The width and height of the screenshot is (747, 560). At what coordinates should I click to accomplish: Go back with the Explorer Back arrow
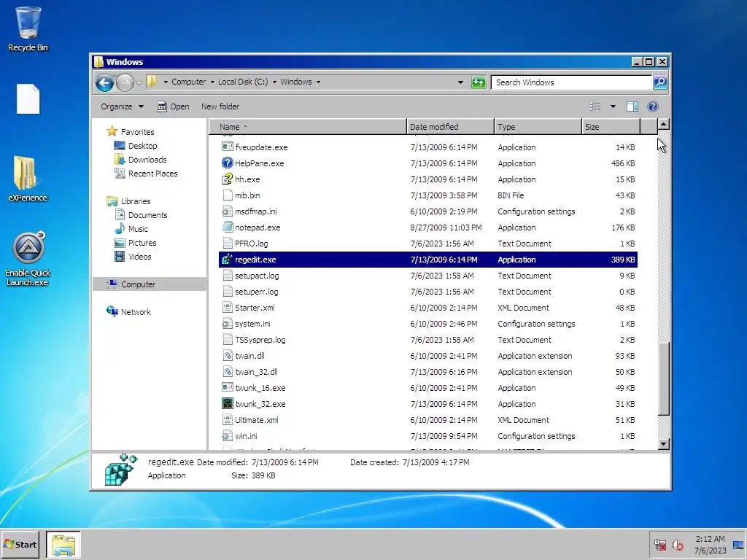104,83
